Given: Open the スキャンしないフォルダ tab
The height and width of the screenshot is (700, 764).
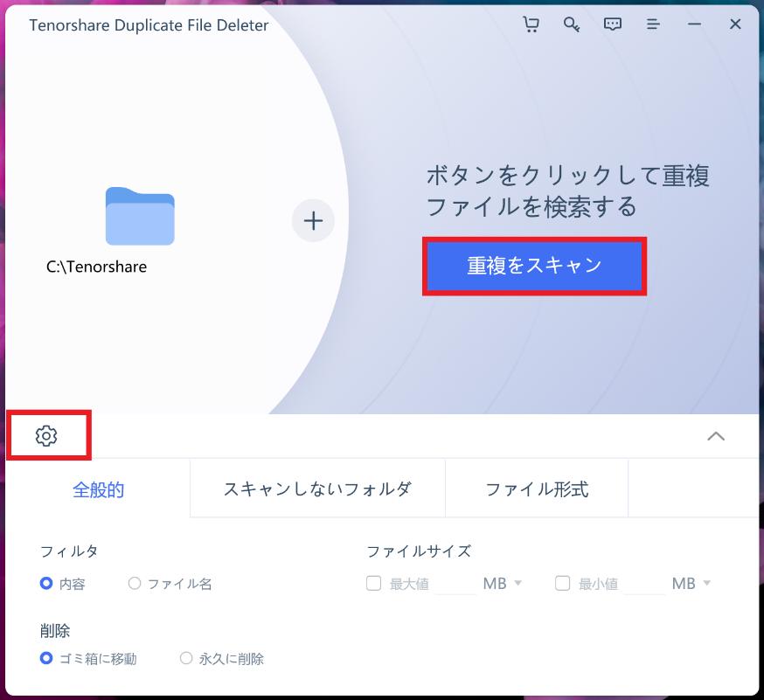Looking at the screenshot, I should pyautogui.click(x=317, y=489).
